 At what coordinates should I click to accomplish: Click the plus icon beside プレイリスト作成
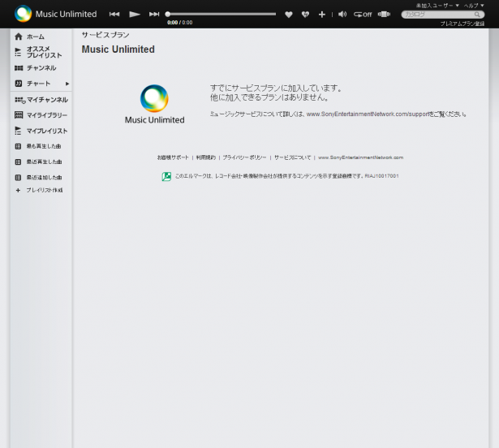coord(18,190)
